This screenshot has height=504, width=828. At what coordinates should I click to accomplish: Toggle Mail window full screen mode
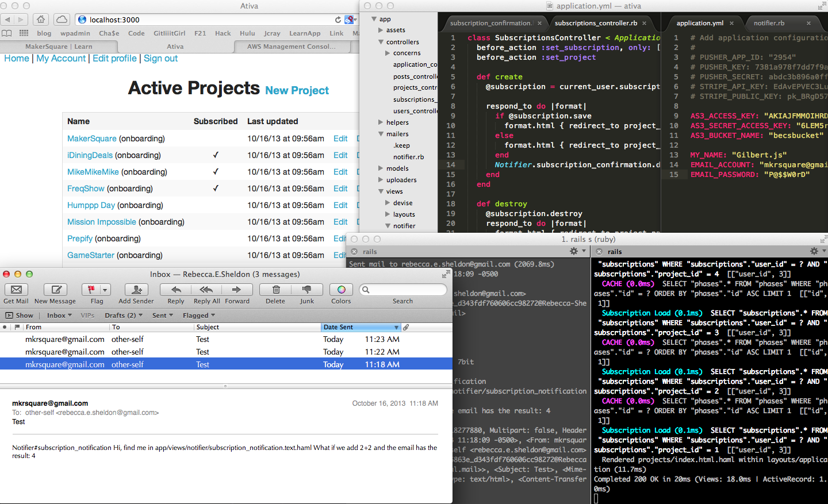coord(446,275)
